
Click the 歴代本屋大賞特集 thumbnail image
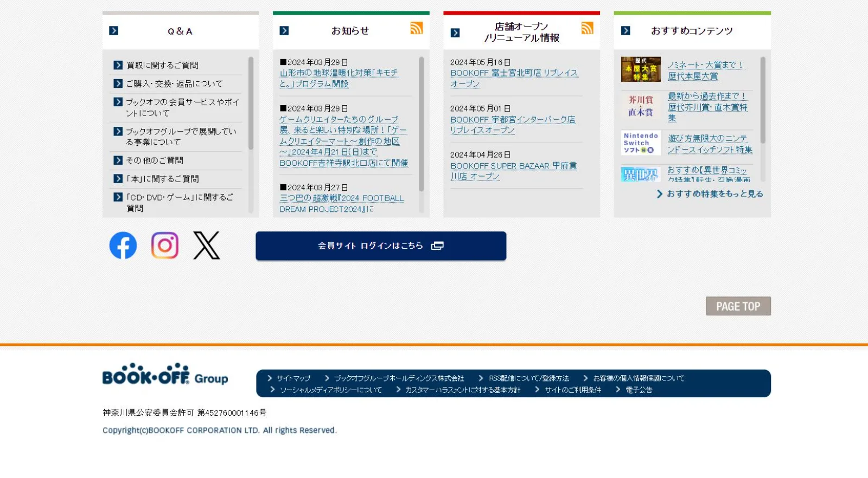click(x=641, y=69)
